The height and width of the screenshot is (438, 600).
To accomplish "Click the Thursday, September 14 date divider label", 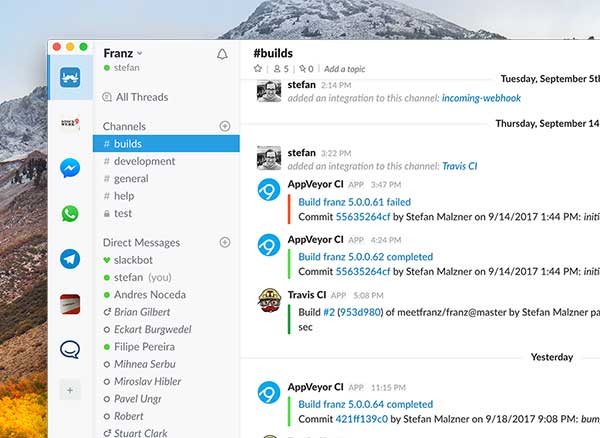I will pos(547,124).
